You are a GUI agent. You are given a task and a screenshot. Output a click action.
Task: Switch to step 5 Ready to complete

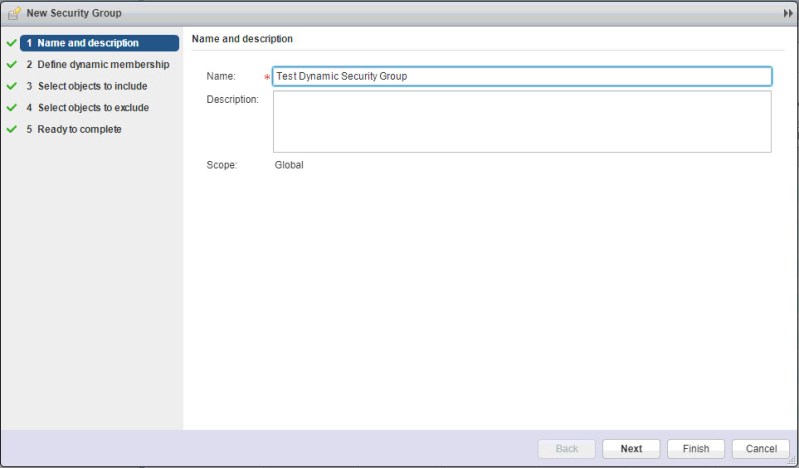pos(73,129)
